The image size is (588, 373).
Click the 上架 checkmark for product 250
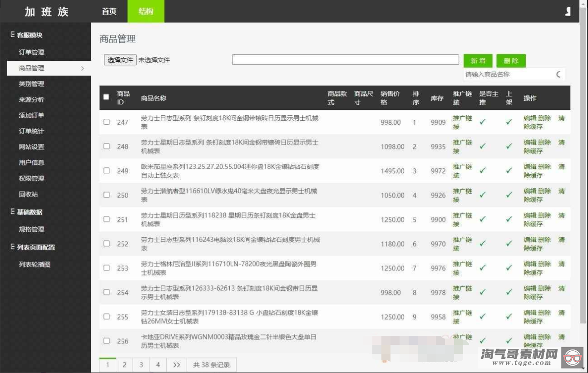(x=509, y=195)
